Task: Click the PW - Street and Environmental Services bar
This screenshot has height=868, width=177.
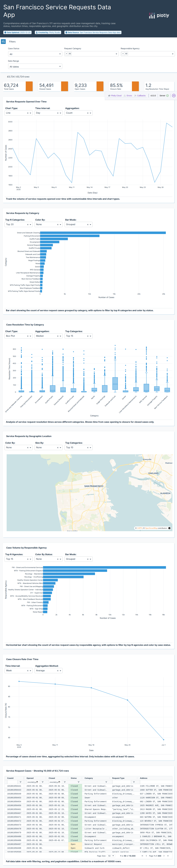Action: point(104,568)
